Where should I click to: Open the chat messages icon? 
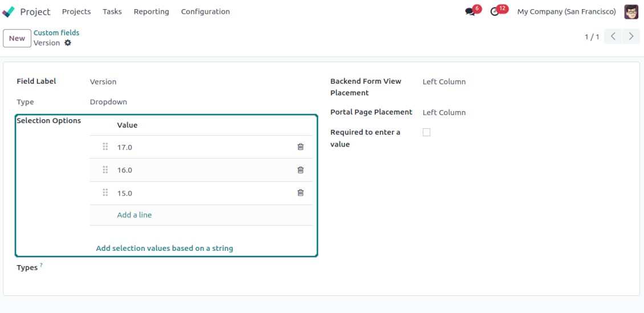click(x=470, y=12)
